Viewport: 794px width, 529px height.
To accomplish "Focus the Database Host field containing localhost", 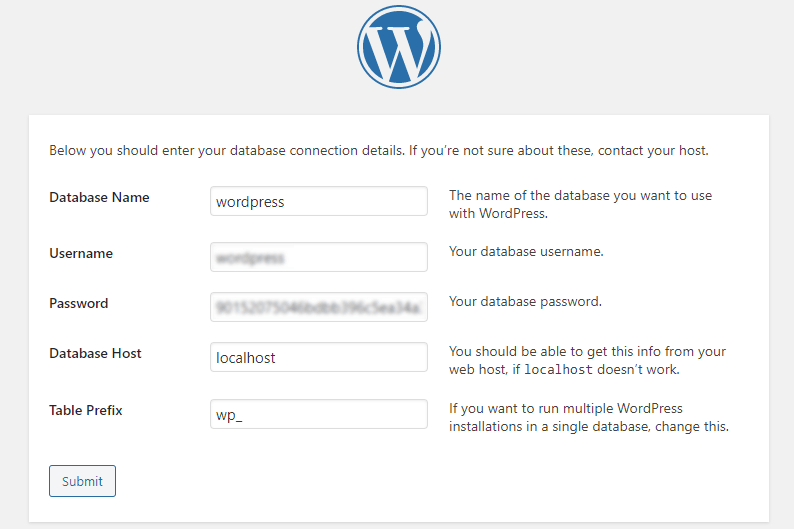I will [x=319, y=357].
